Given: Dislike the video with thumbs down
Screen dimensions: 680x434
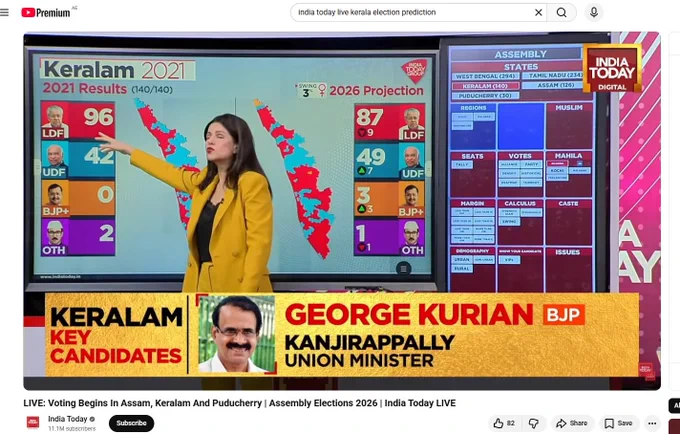Looking at the screenshot, I should click(x=533, y=424).
